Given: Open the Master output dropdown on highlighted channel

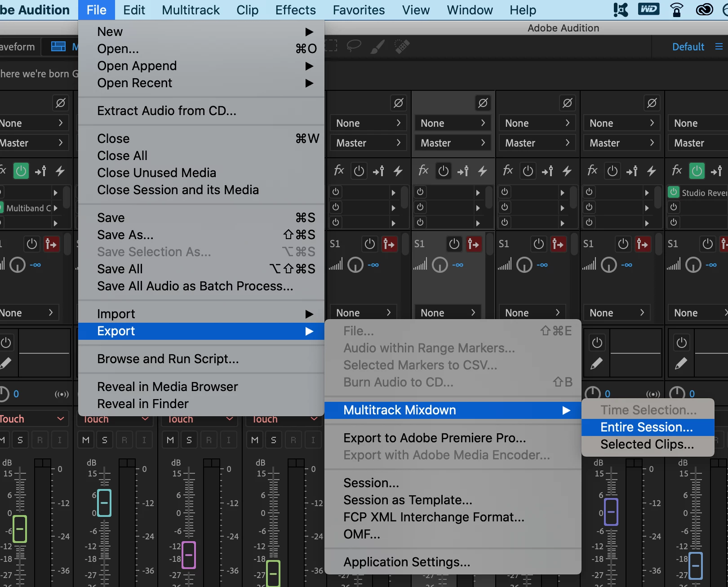Looking at the screenshot, I should [453, 143].
